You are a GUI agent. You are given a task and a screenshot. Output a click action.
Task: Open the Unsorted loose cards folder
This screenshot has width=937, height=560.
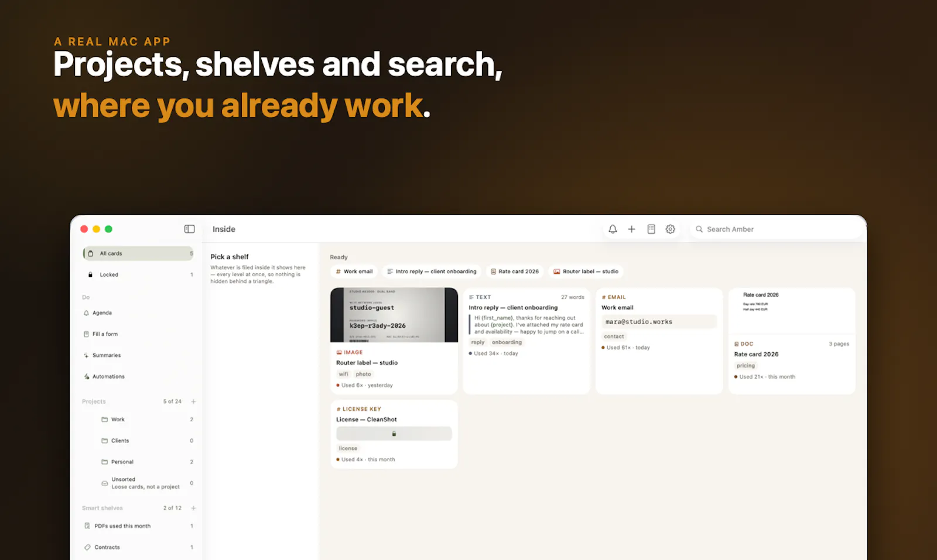(146, 483)
